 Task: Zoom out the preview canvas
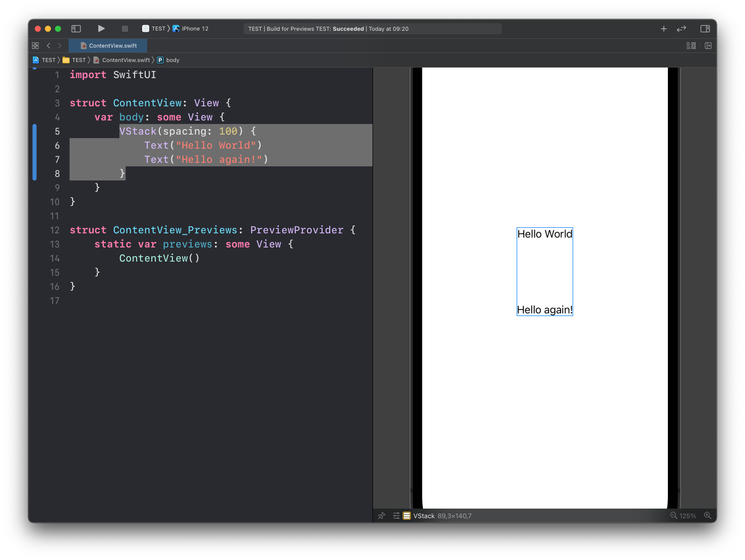(x=673, y=516)
